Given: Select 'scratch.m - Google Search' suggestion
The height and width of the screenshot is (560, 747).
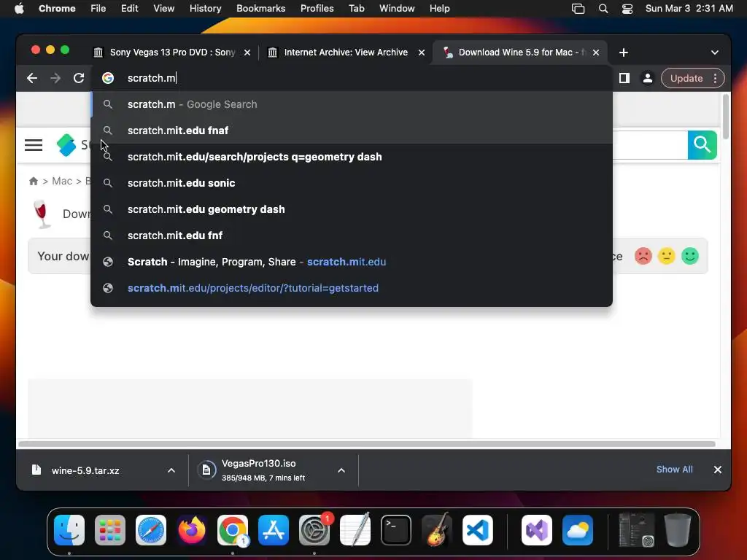Looking at the screenshot, I should (352, 104).
